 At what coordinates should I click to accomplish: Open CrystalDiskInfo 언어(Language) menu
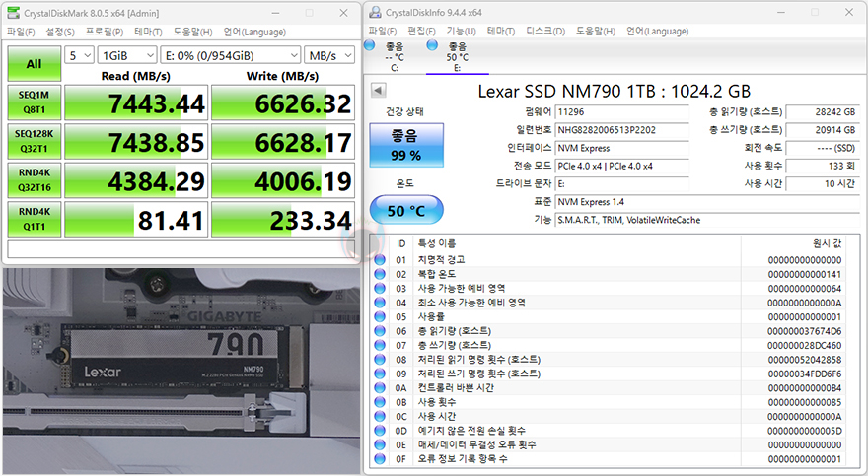pyautogui.click(x=658, y=31)
